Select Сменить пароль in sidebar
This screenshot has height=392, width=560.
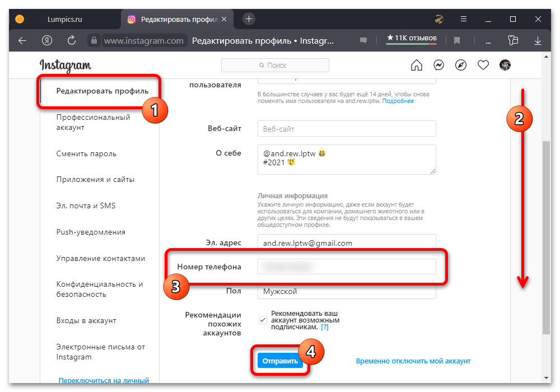(x=86, y=153)
